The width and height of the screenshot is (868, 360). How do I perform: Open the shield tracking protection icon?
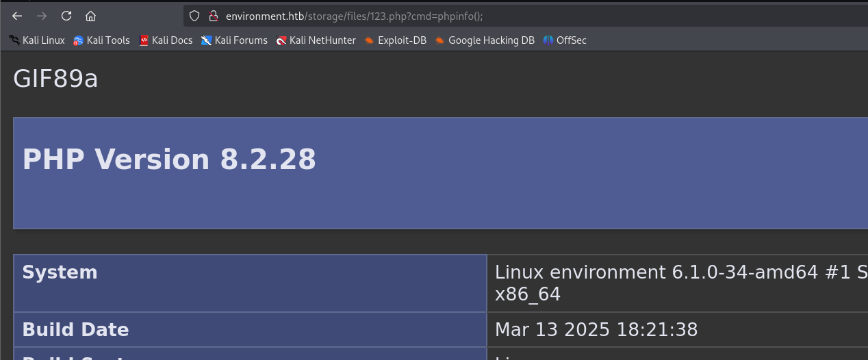[194, 16]
